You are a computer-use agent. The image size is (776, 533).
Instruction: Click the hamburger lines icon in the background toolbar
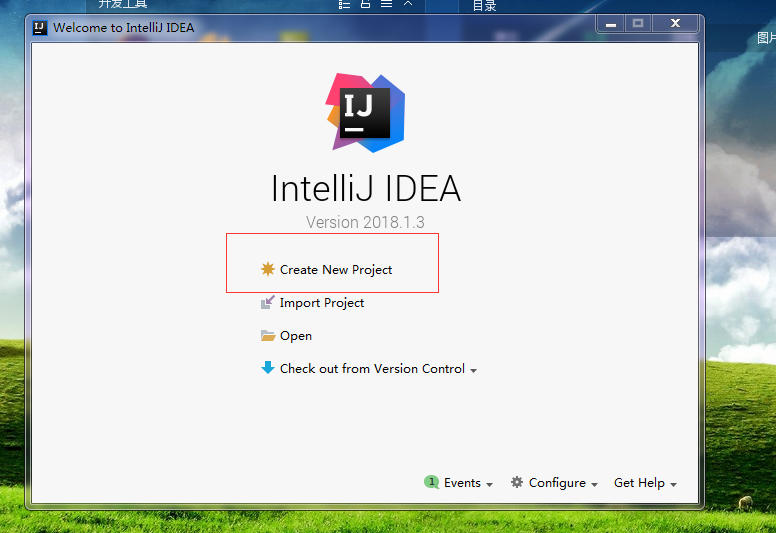click(x=387, y=4)
